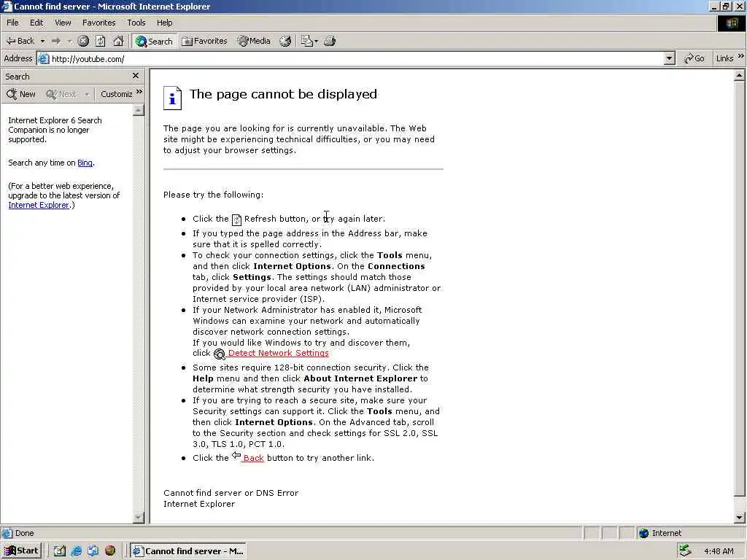
Task: Close the Search side panel
Action: (x=136, y=76)
